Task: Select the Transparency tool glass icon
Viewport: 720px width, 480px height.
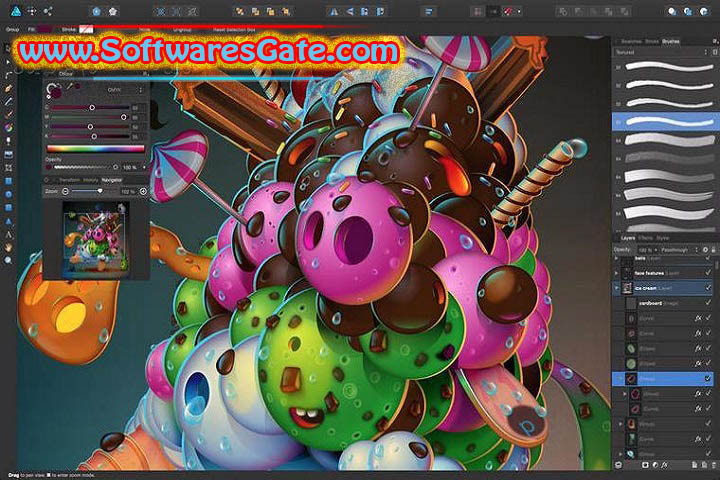Action: coord(8,141)
